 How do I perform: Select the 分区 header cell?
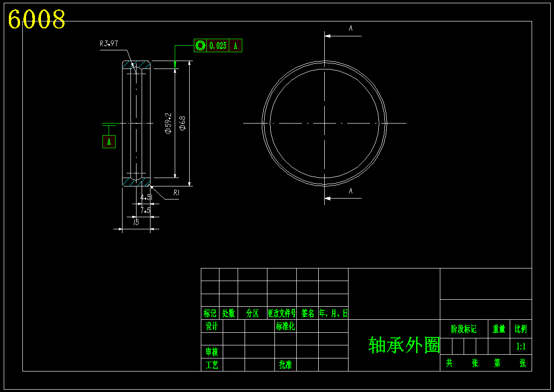[253, 314]
